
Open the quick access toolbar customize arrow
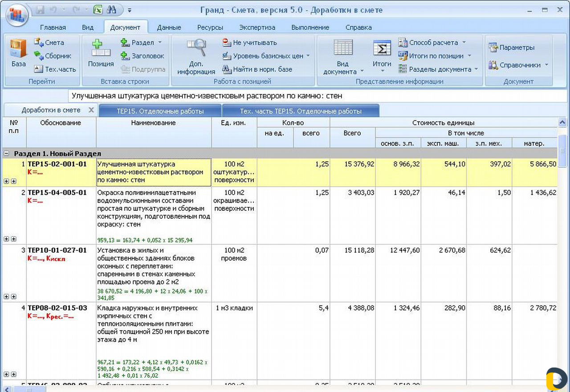click(x=130, y=10)
